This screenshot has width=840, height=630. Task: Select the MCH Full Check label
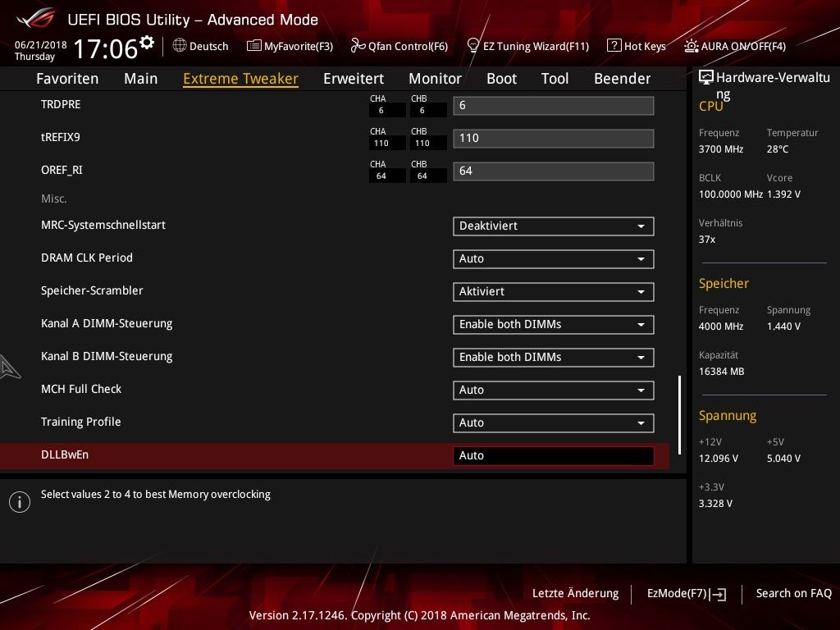click(x=81, y=389)
